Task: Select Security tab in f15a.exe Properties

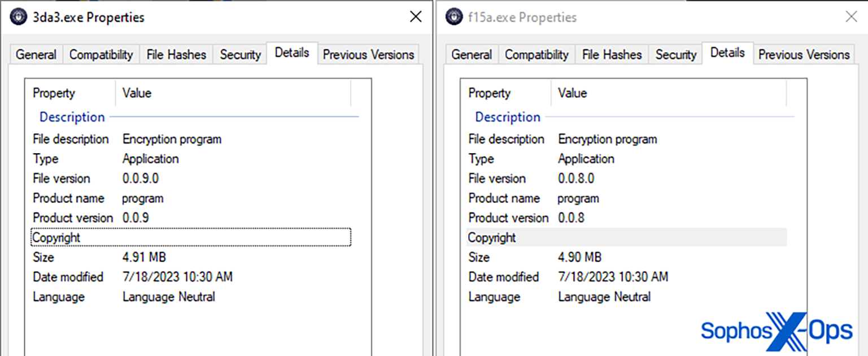Action: 675,55
